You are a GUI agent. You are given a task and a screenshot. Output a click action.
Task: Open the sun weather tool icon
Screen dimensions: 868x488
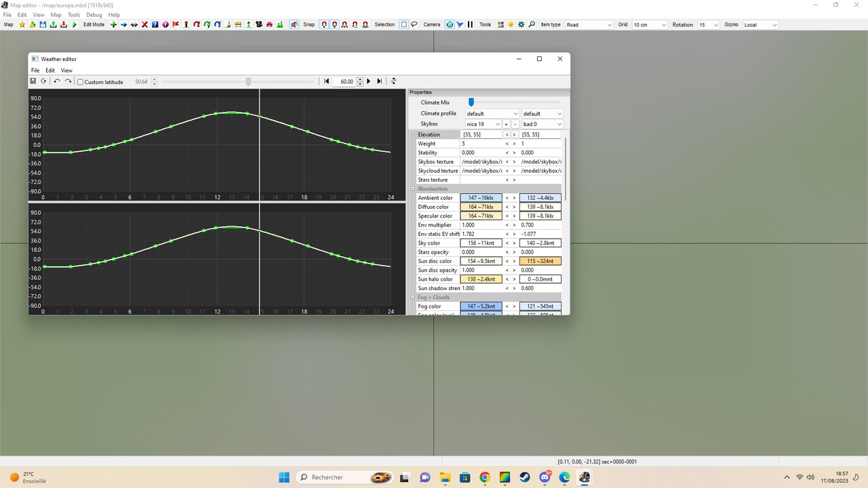coord(511,24)
